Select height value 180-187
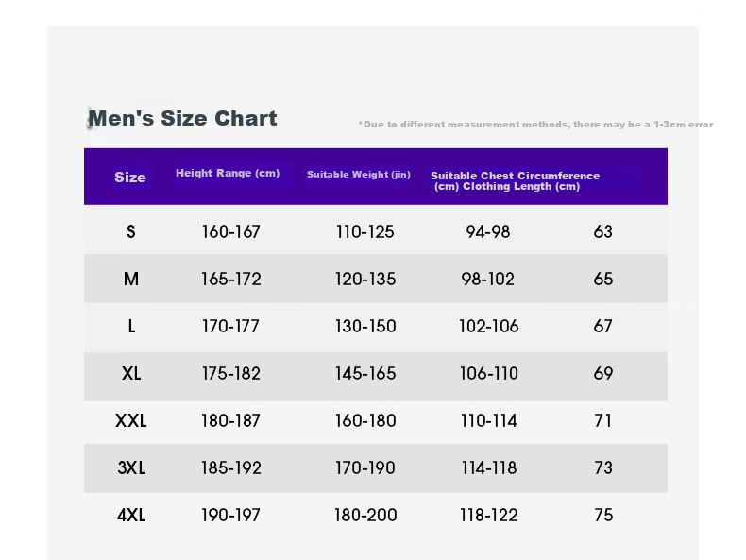The height and width of the screenshot is (560, 746). (230, 420)
